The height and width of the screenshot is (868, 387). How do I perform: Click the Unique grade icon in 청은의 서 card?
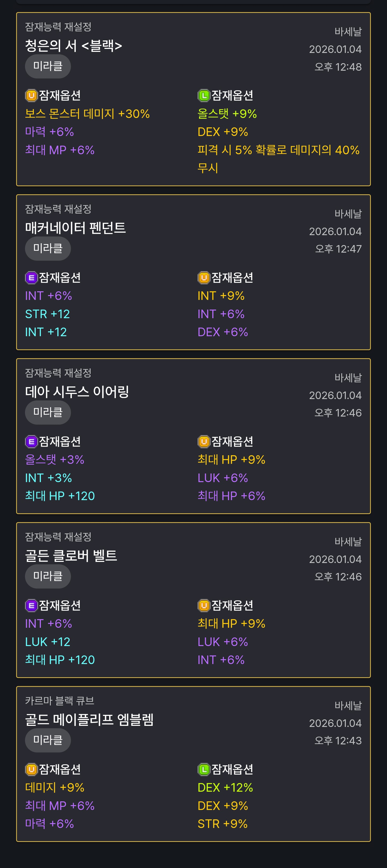(31, 96)
